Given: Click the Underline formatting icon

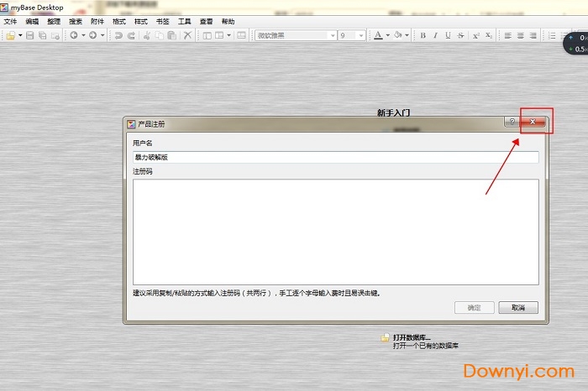Looking at the screenshot, I should point(448,35).
